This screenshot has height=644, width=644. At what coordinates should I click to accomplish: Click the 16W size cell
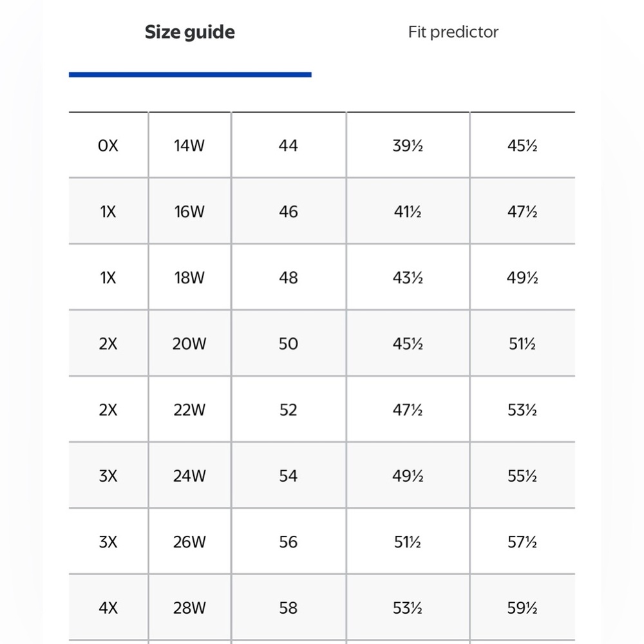189,211
